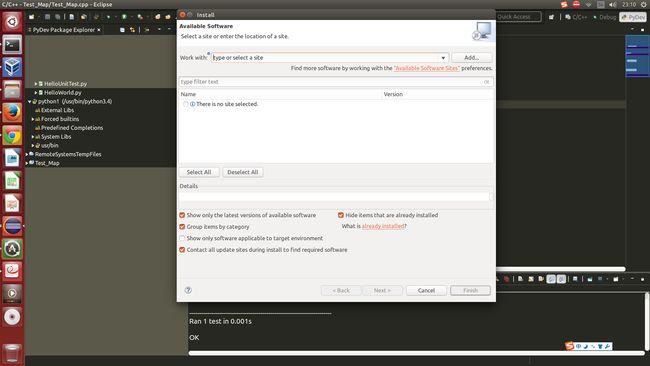Click the Version column header
Viewport: 650px width, 366px height.
click(438, 94)
